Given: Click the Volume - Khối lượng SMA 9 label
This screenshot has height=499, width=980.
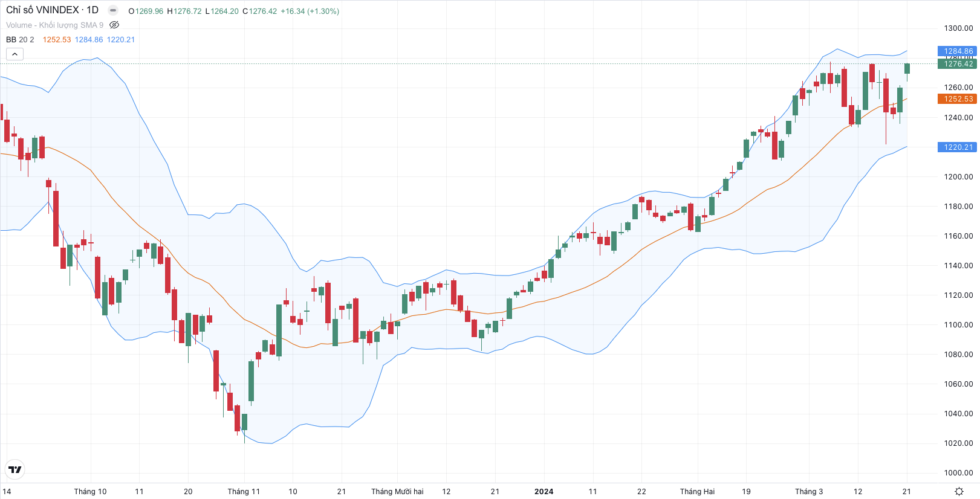Looking at the screenshot, I should pos(54,25).
